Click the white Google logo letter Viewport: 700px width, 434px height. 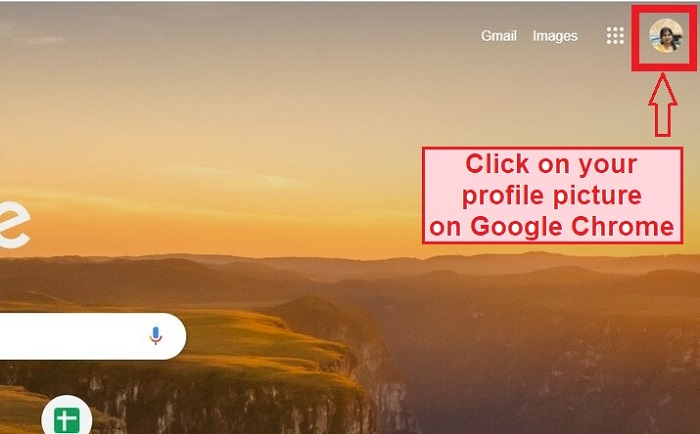[x=14, y=225]
